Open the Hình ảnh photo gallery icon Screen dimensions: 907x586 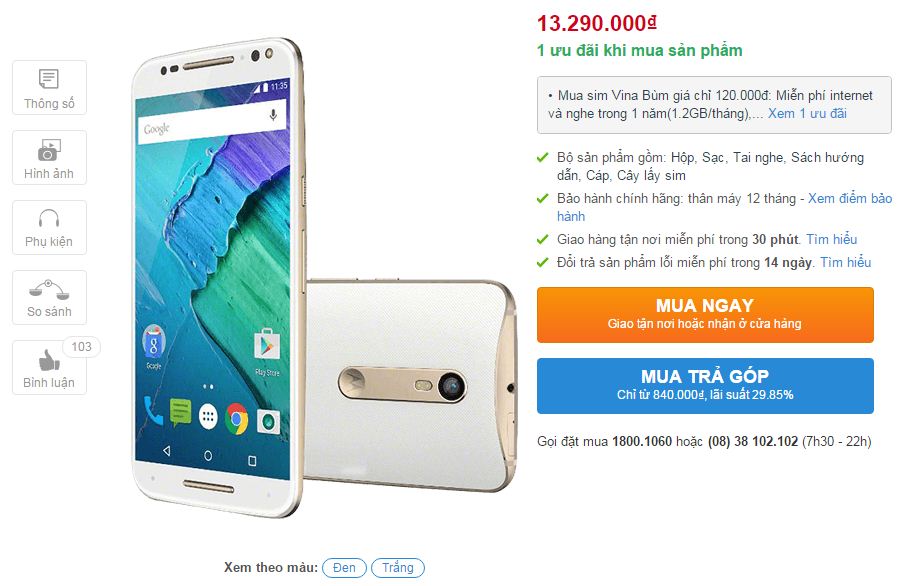coord(49,157)
